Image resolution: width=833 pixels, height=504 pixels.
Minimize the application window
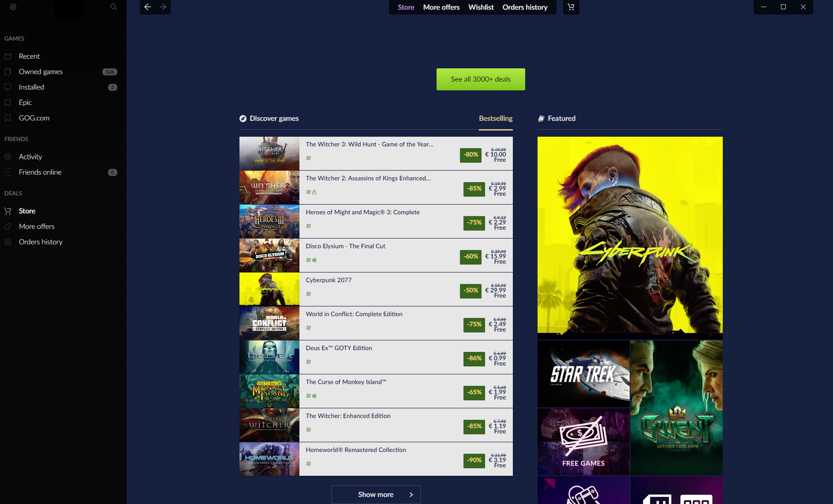(763, 7)
